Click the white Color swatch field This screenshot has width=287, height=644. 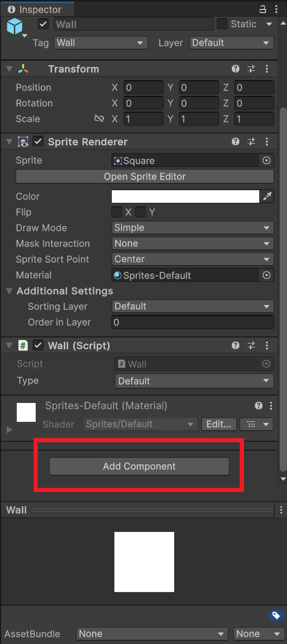coord(186,197)
